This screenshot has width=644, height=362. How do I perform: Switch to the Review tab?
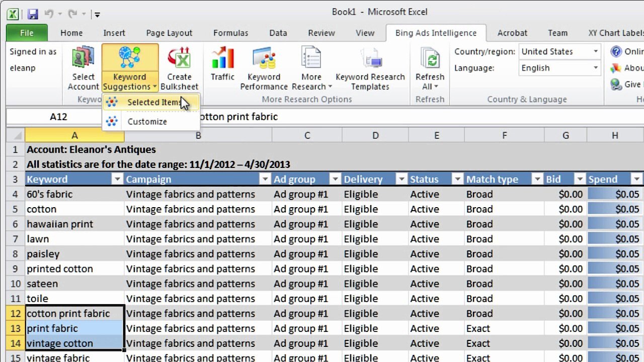(321, 33)
